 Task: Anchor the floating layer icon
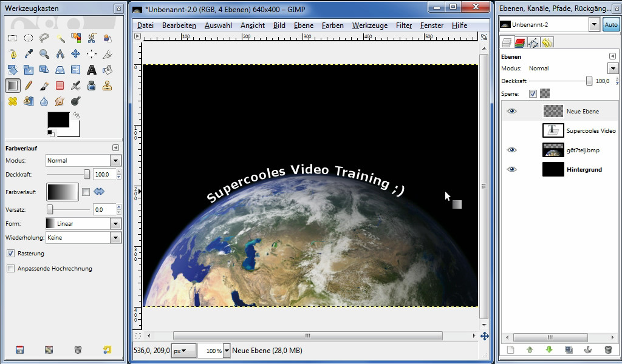coord(588,349)
